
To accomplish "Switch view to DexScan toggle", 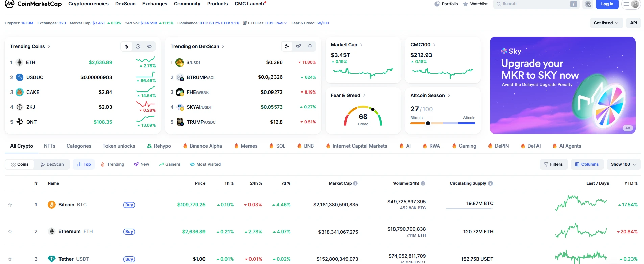I will click(x=52, y=164).
